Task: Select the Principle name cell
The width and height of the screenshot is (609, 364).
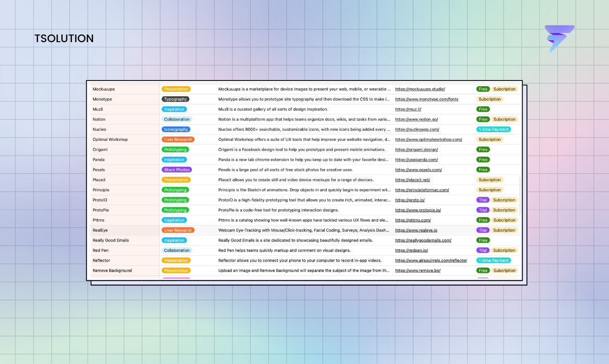Action: 125,190
